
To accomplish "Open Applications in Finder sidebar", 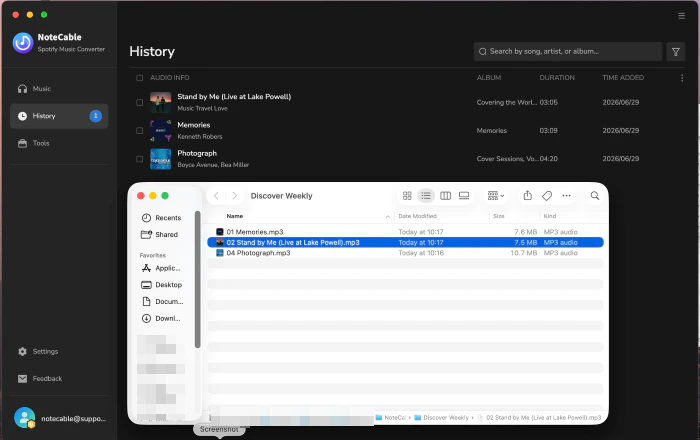I will click(x=161, y=268).
